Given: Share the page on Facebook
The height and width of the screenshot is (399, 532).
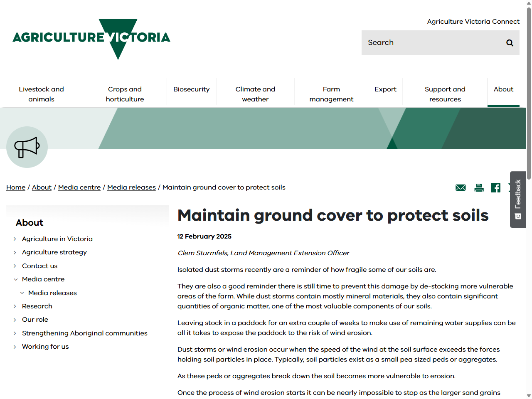Looking at the screenshot, I should [495, 187].
